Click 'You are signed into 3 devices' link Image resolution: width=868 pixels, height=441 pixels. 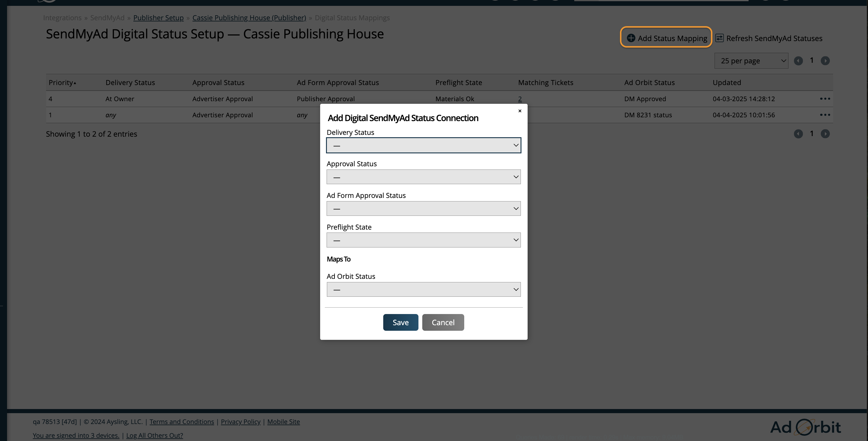coord(76,435)
